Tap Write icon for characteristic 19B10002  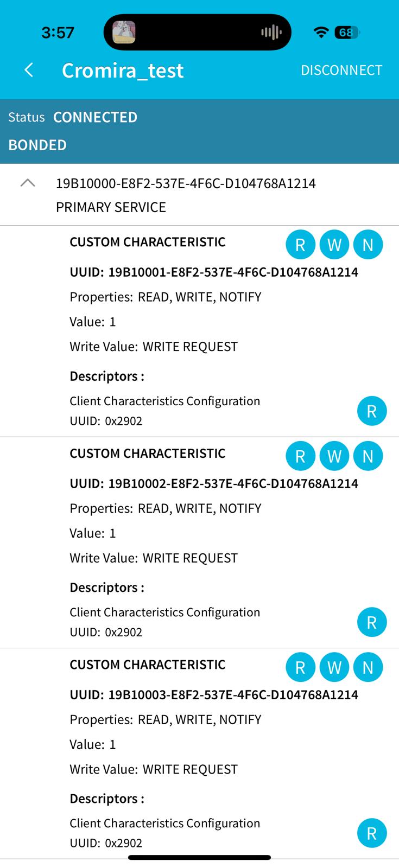pyautogui.click(x=334, y=456)
